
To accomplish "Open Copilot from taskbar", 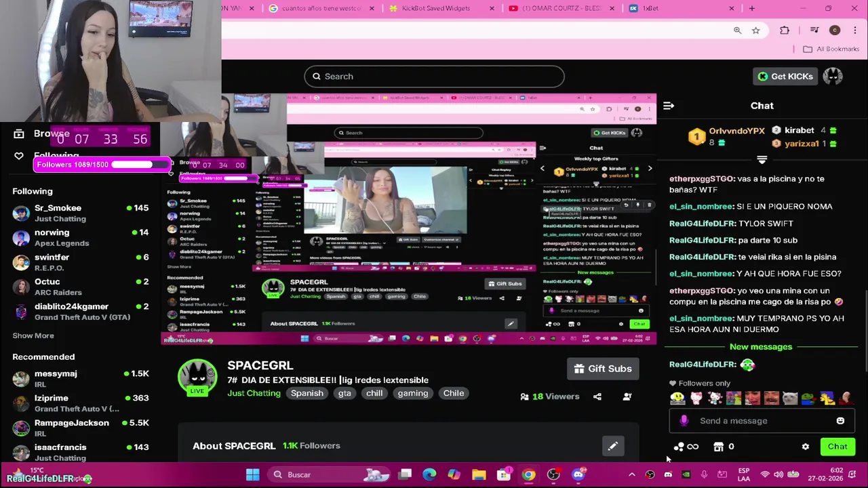I will pyautogui.click(x=454, y=474).
